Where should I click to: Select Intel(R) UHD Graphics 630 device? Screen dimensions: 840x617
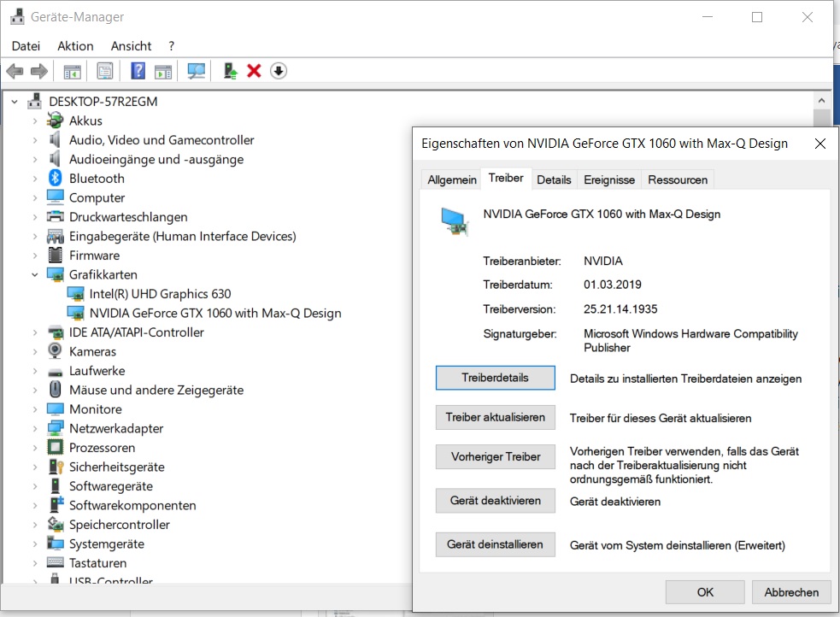tap(160, 294)
